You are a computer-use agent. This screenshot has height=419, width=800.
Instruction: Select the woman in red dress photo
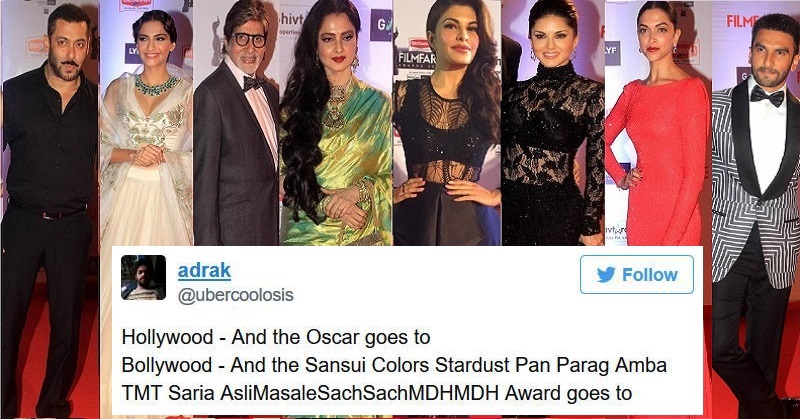point(658,122)
